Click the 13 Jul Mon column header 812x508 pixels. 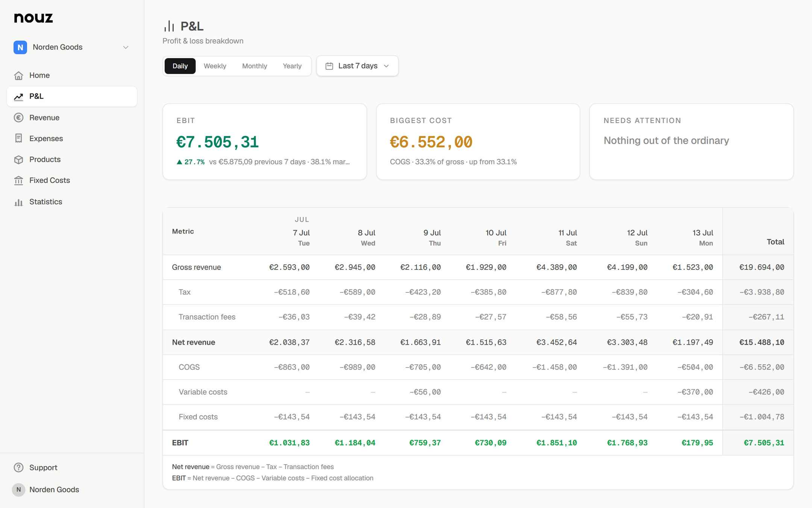703,238
